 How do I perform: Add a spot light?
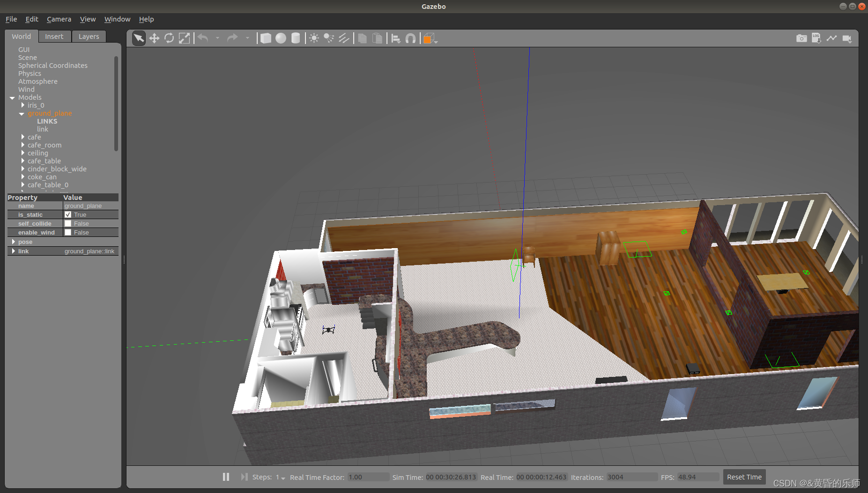pyautogui.click(x=329, y=38)
